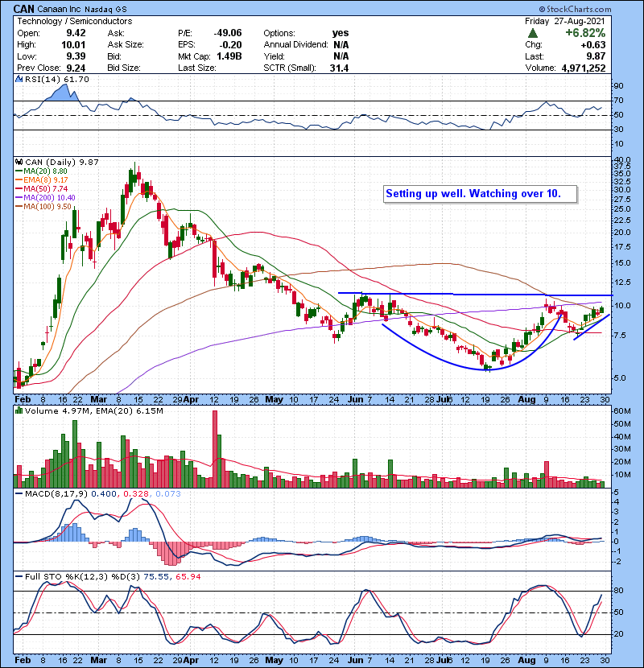Click the Volume value 4,971,252
Viewport: 644px width, 668px height.
pos(584,68)
